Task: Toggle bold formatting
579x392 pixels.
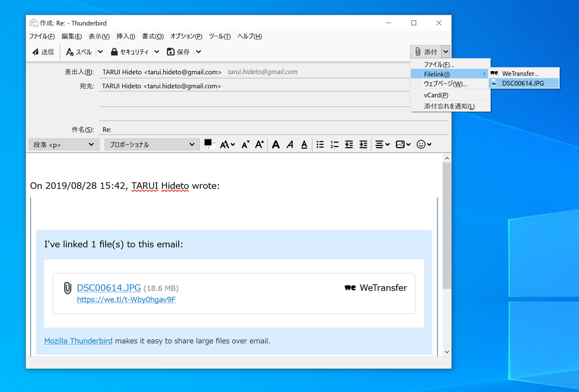Action: click(x=275, y=144)
